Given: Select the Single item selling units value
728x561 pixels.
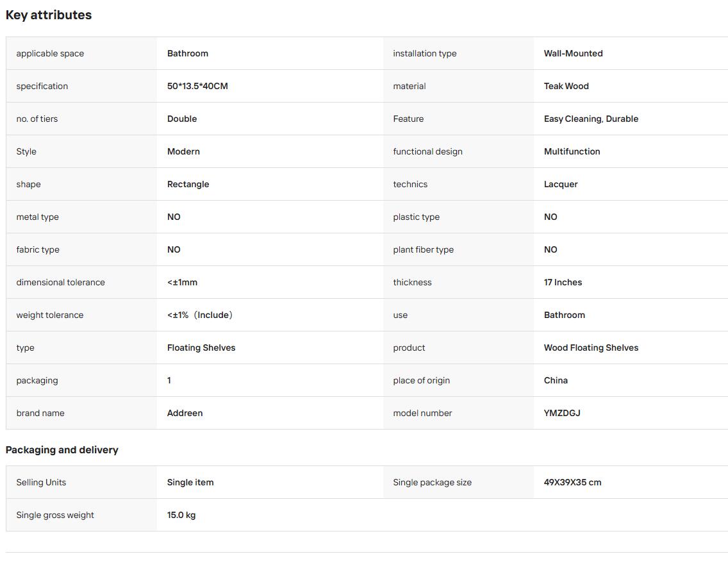Looking at the screenshot, I should (x=190, y=483).
